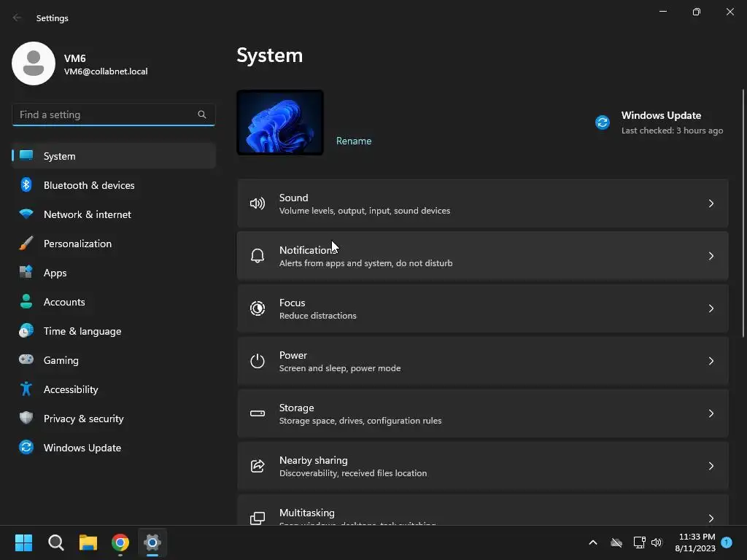Screen dimensions: 747x560
Task: Click 'Volume levels, output, input, sound devices'
Action: pos(365,211)
